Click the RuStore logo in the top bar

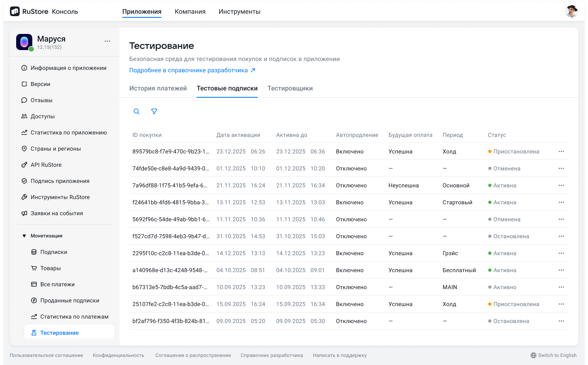(15, 11)
